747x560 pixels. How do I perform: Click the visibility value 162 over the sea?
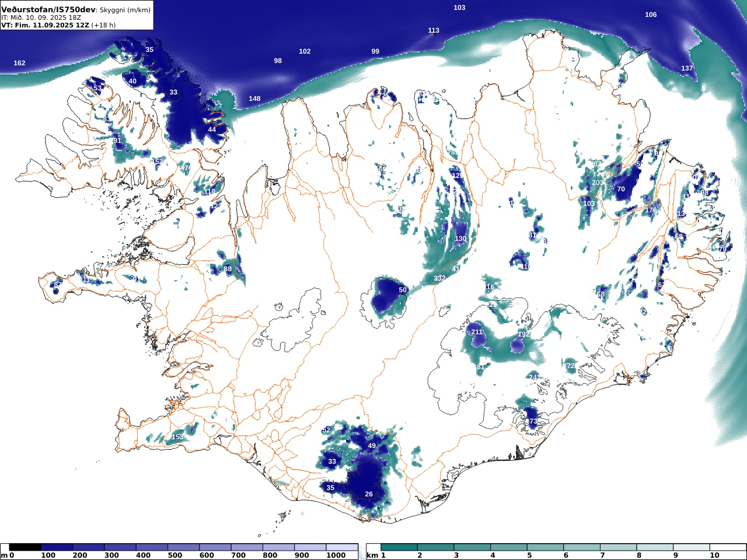point(19,63)
